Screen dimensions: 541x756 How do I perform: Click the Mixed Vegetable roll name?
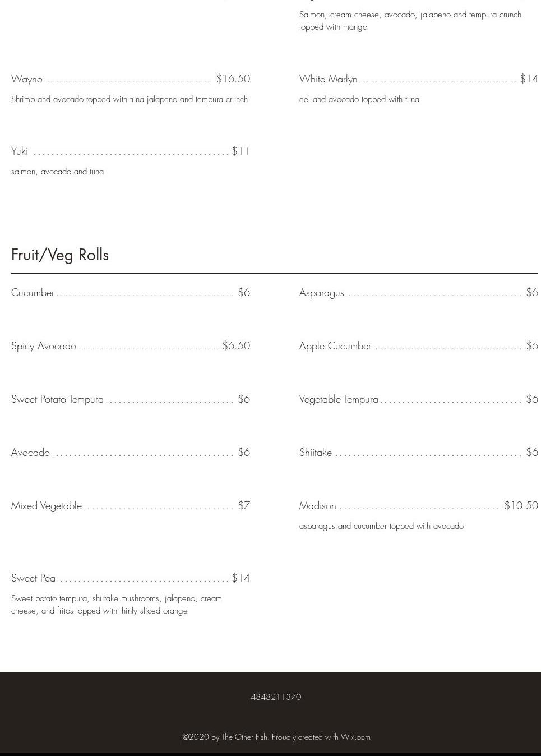click(x=47, y=506)
